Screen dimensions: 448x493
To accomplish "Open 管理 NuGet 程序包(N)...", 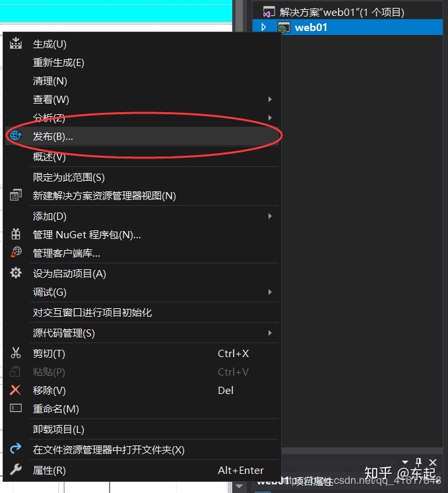I will (x=141, y=234).
